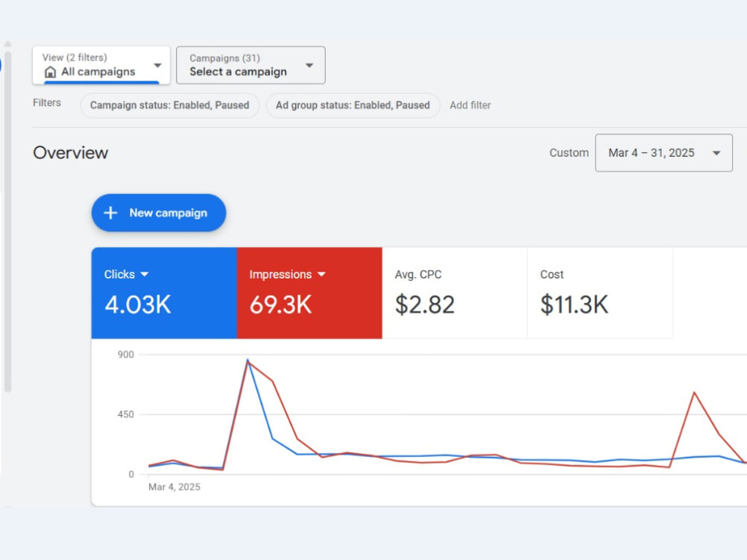Click the All campaigns dropdown arrow icon

click(x=158, y=65)
